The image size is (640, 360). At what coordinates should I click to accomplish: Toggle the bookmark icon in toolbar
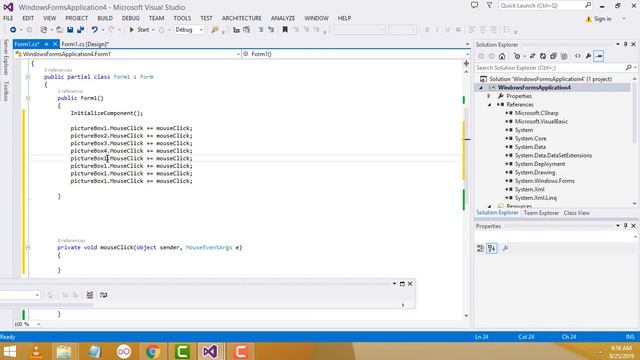click(285, 30)
